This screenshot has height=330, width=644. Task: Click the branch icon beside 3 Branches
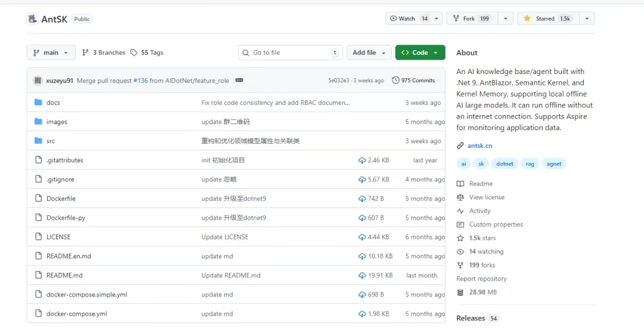click(x=85, y=53)
